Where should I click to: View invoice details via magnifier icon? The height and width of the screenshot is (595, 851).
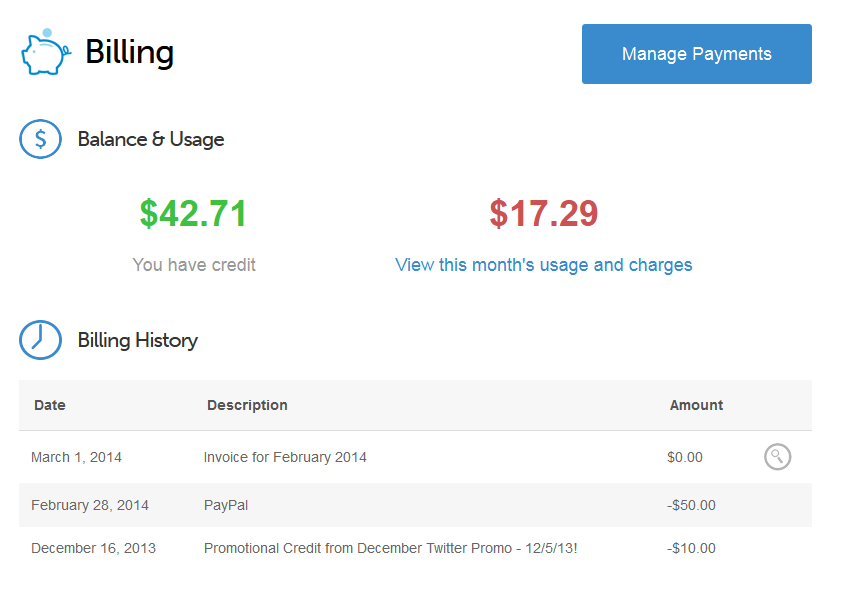pos(777,457)
